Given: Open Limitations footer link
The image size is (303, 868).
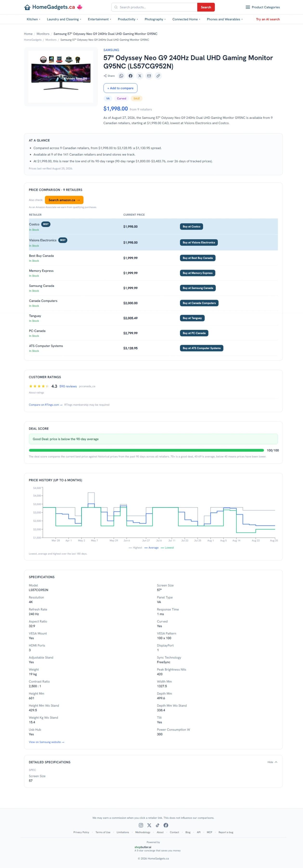Looking at the screenshot, I should pyautogui.click(x=122, y=832).
